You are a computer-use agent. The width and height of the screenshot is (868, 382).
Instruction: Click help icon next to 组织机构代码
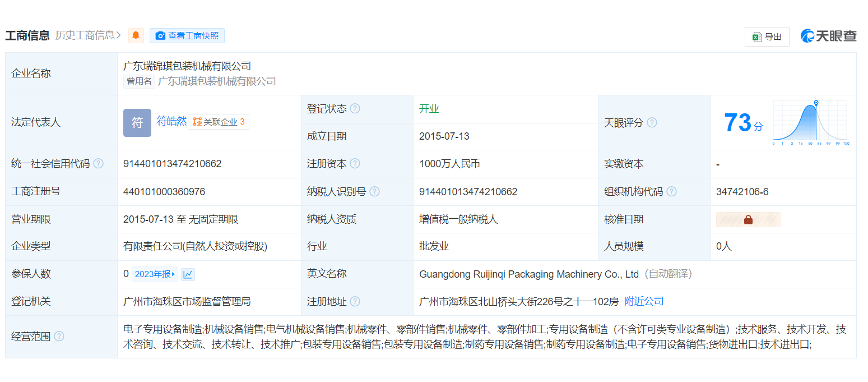[x=671, y=192]
